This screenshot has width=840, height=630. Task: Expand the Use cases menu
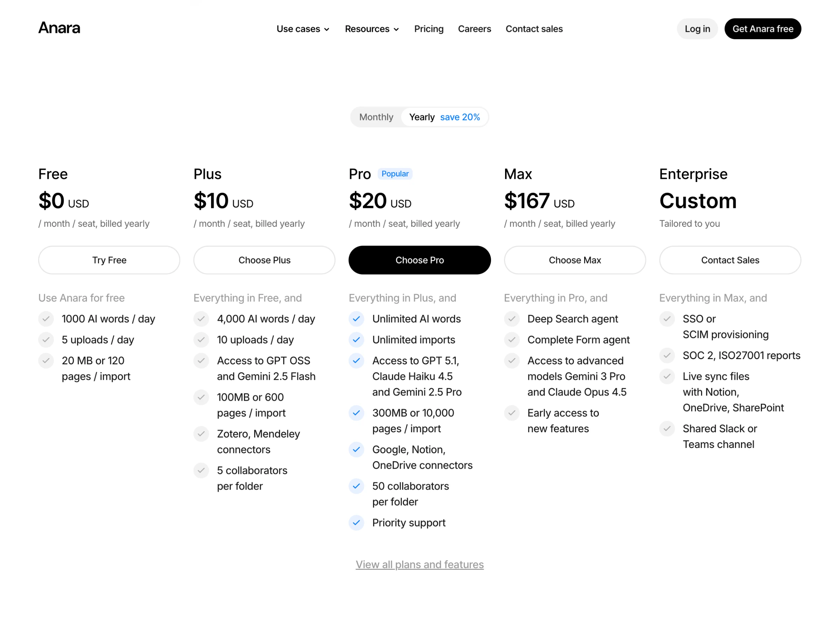[x=299, y=29]
